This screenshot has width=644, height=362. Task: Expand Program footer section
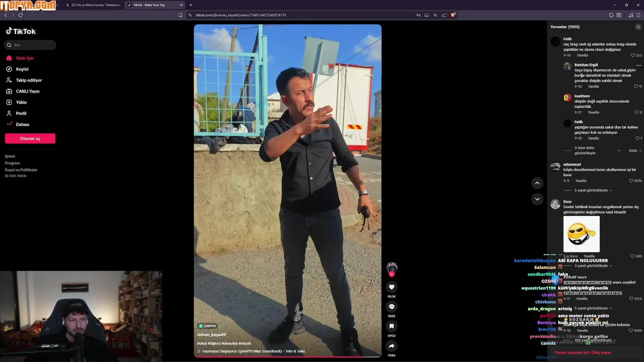point(12,163)
